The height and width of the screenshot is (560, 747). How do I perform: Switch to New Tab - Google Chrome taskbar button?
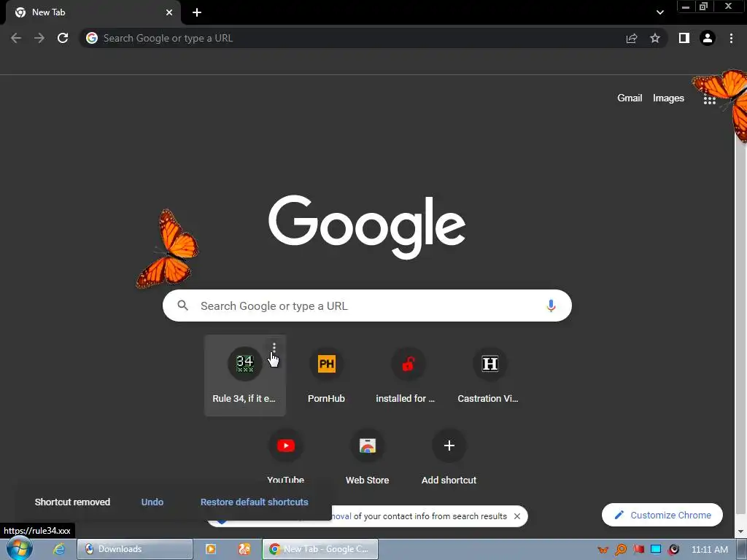(320, 549)
